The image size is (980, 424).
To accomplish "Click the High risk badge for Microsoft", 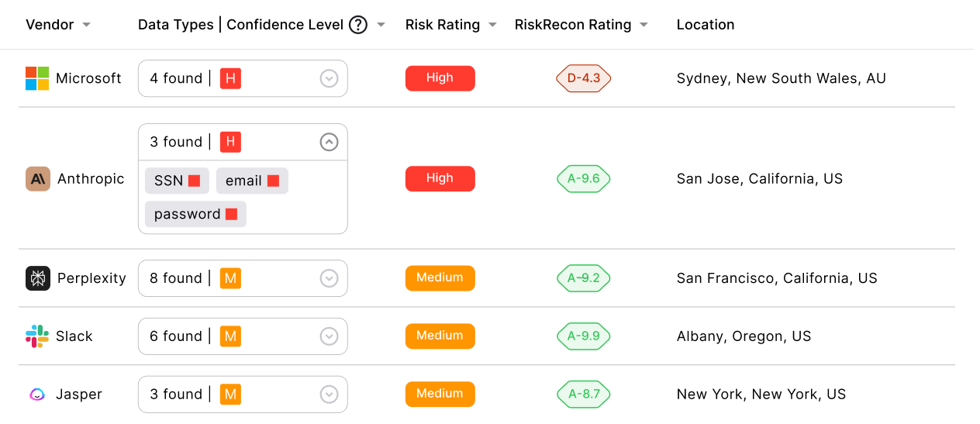I will (440, 78).
